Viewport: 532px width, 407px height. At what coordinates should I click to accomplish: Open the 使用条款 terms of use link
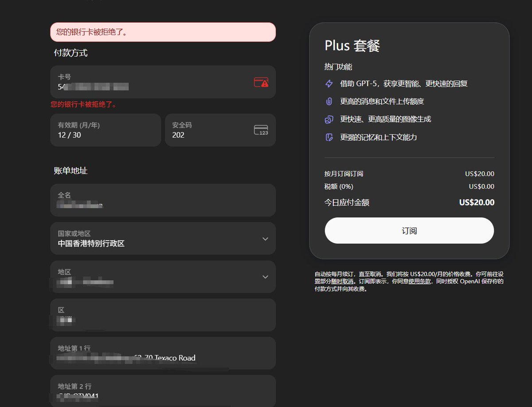coord(419,281)
